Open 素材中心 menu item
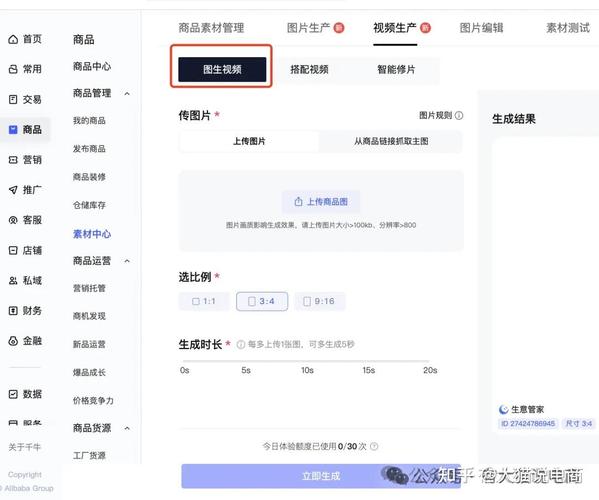The height and width of the screenshot is (500, 599). (x=92, y=234)
